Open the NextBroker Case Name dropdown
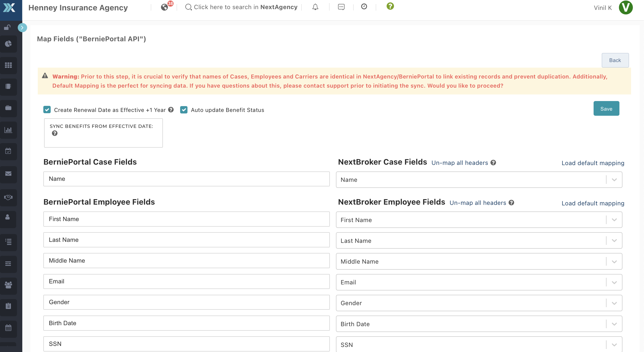Viewport: 644px width, 352px height. point(479,180)
